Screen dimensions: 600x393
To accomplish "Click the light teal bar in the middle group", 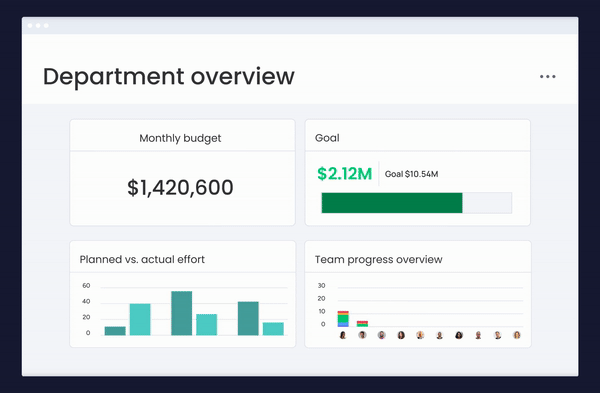I will pos(207,325).
